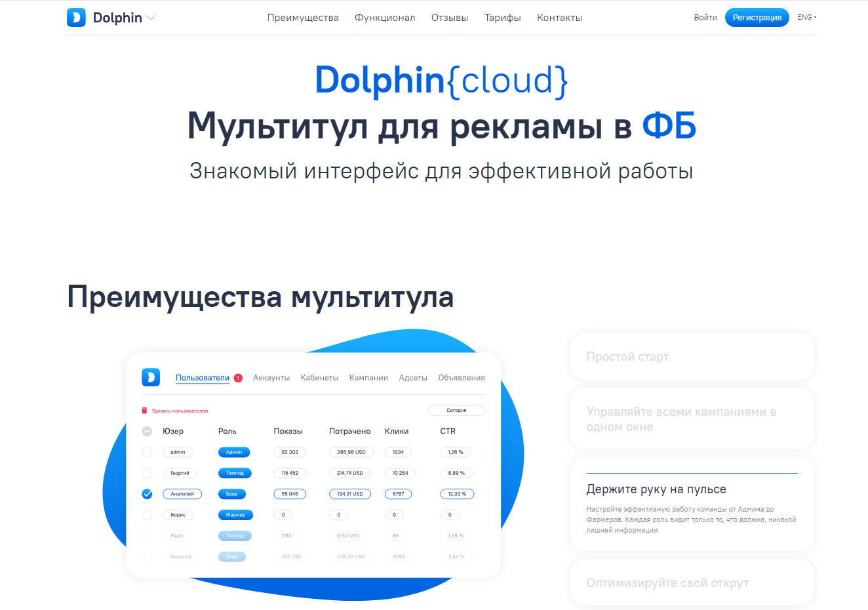
Task: Click the 134,31 USD spent value
Action: [x=350, y=494]
